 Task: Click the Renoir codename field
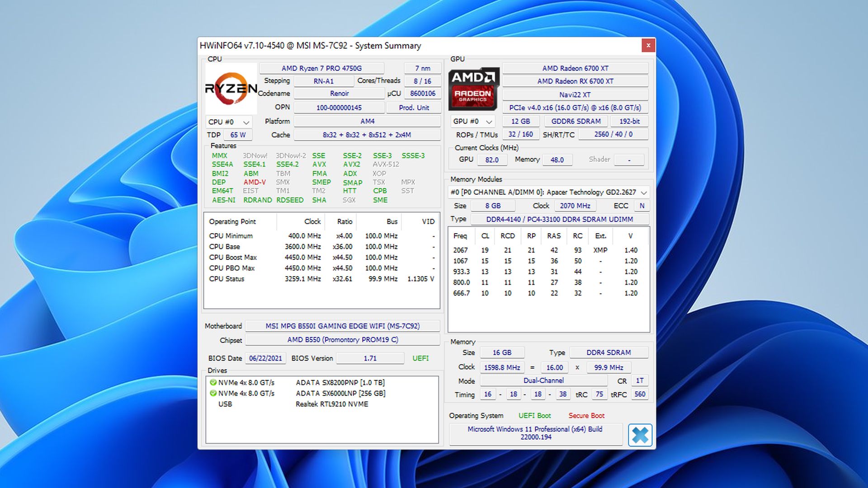[x=339, y=94]
